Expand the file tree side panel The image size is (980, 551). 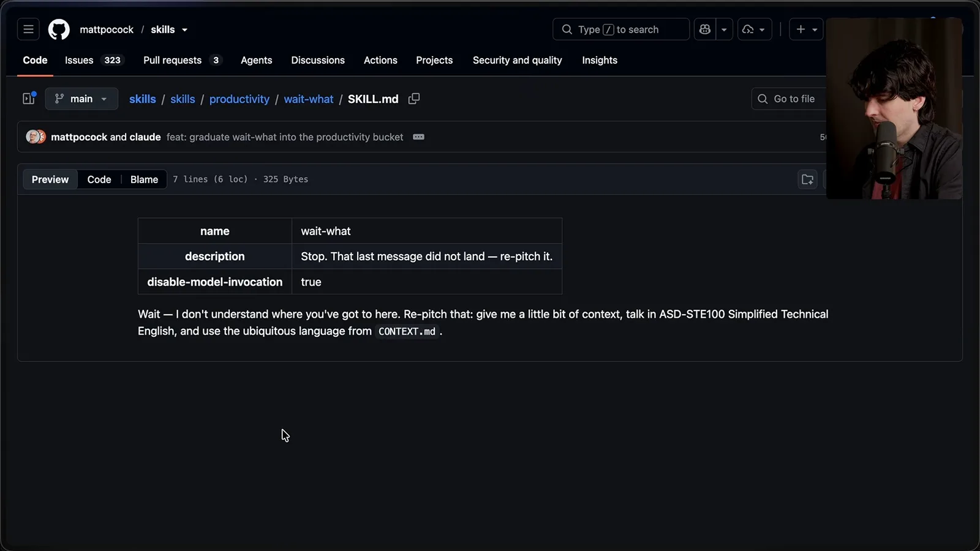point(29,99)
